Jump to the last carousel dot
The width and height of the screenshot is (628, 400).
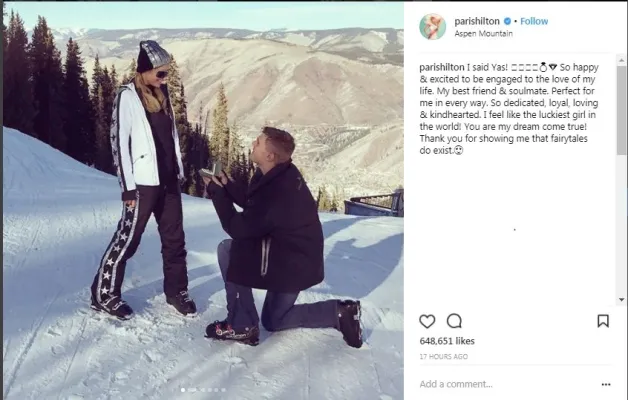(x=223, y=390)
